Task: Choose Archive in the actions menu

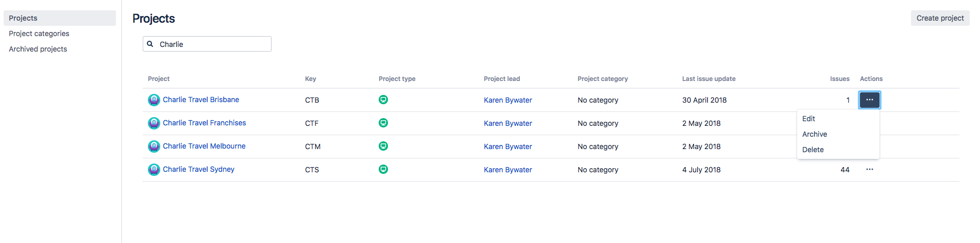Action: pos(814,134)
